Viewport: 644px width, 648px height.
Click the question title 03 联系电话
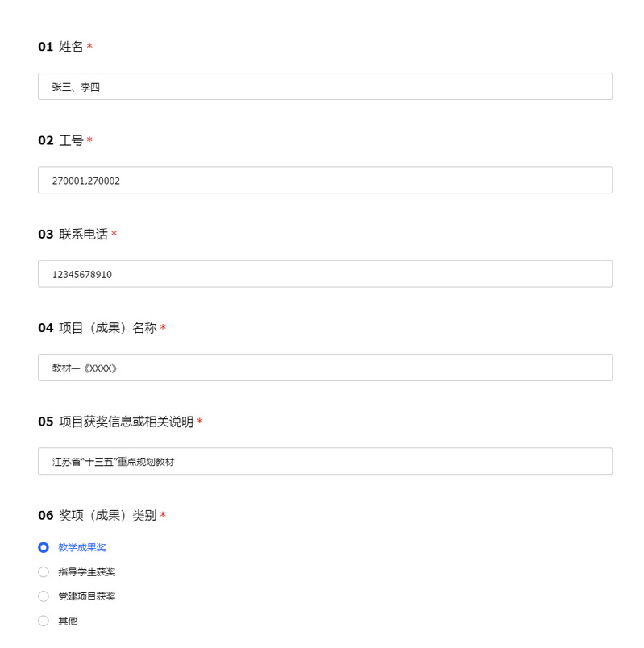pyautogui.click(x=73, y=235)
